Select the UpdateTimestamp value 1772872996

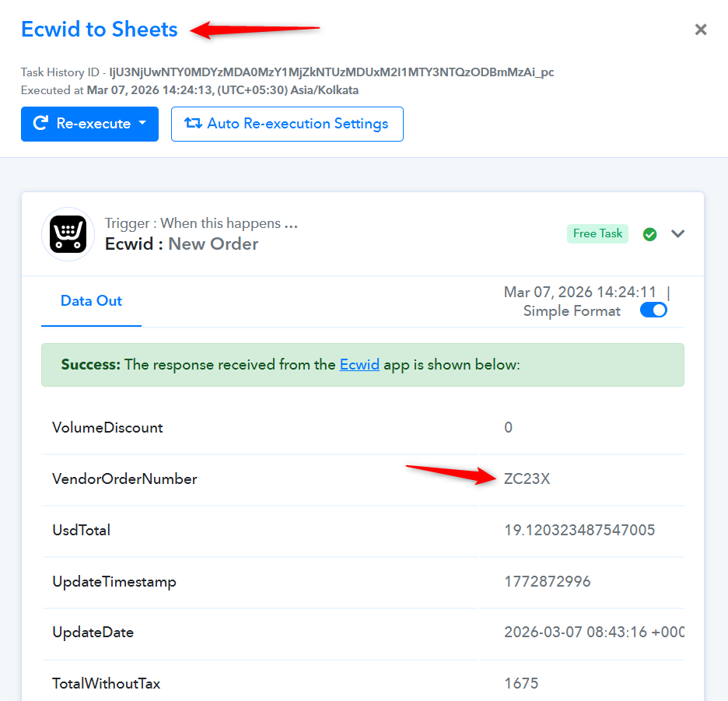click(x=548, y=582)
